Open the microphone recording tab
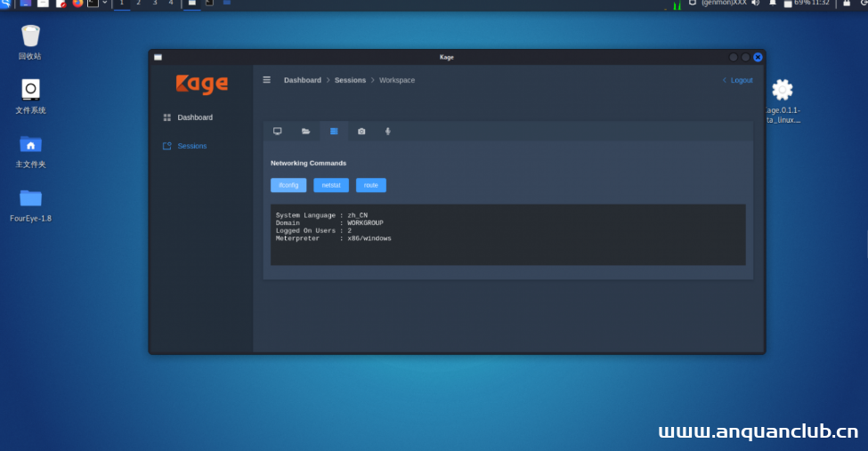Viewport: 868px width, 451px height. (388, 131)
